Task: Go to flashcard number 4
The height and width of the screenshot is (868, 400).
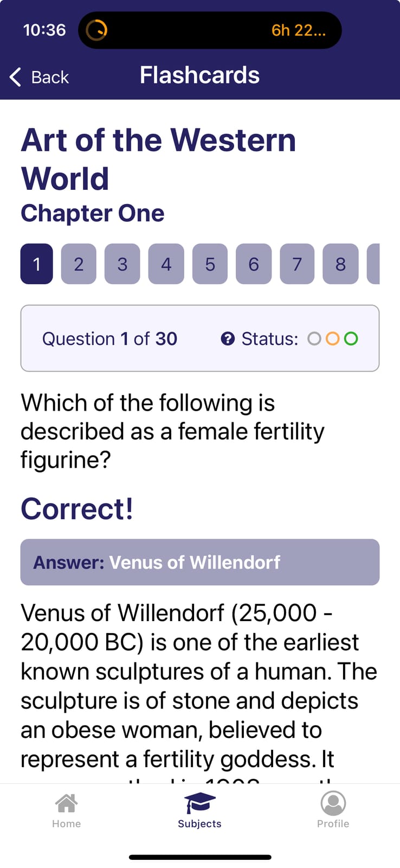Action: tap(166, 264)
